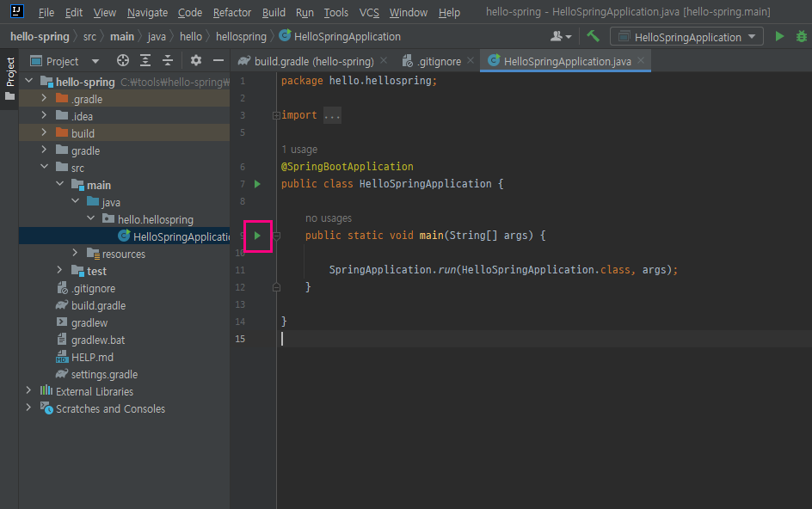Open the Window menu
This screenshot has width=812, height=509.
click(408, 12)
